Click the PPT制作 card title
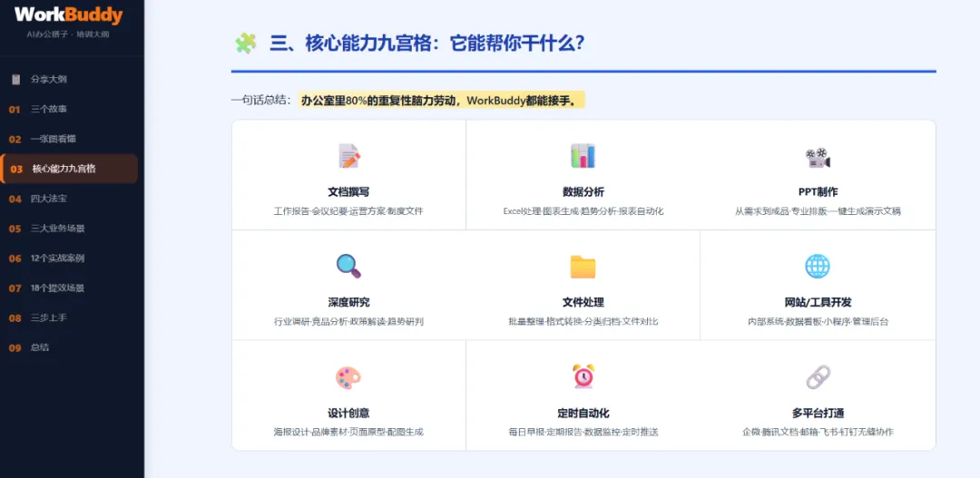The height and width of the screenshot is (478, 980). coord(818,191)
